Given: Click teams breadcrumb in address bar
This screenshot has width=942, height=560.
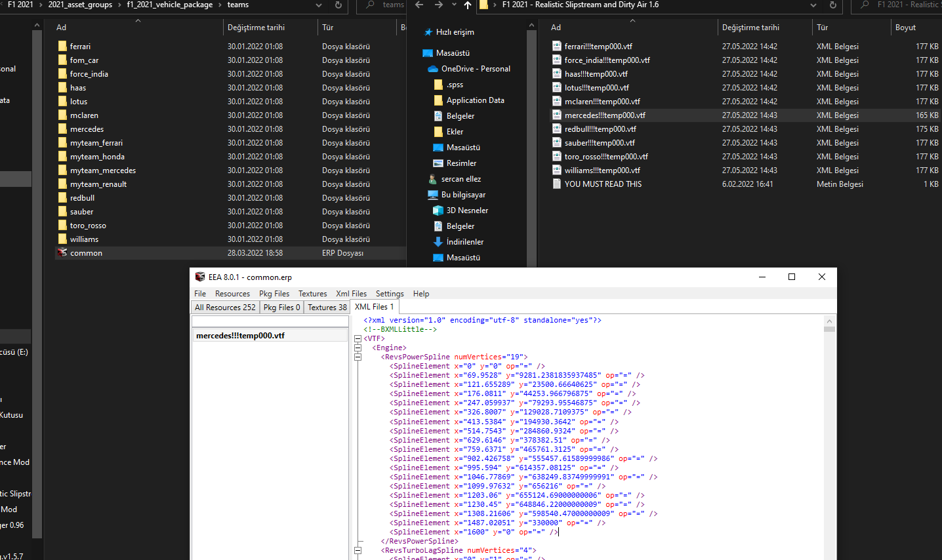Looking at the screenshot, I should (237, 5).
